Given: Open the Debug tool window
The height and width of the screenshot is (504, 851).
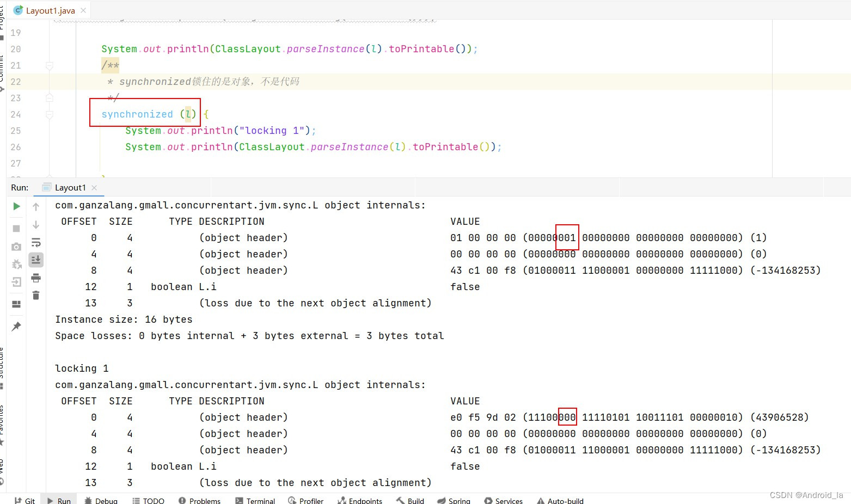Looking at the screenshot, I should tap(101, 500).
